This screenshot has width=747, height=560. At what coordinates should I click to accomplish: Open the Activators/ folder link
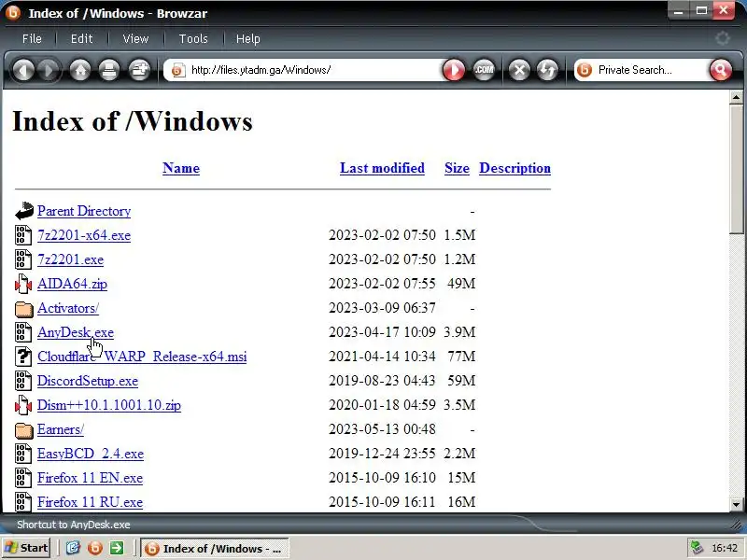point(68,308)
